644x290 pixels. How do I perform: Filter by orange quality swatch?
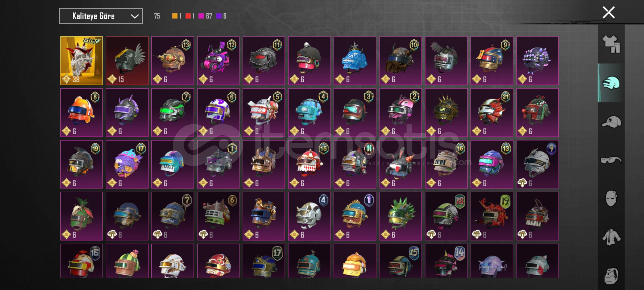point(175,16)
